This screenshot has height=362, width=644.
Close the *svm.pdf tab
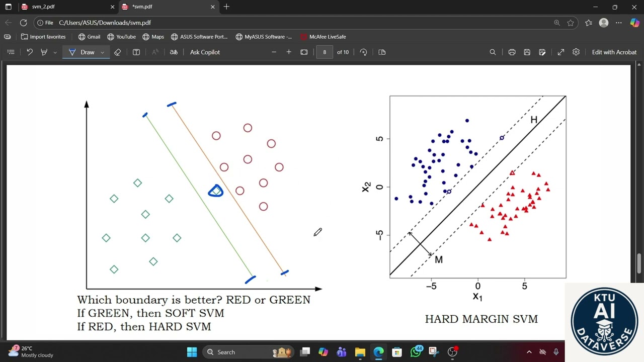(213, 7)
